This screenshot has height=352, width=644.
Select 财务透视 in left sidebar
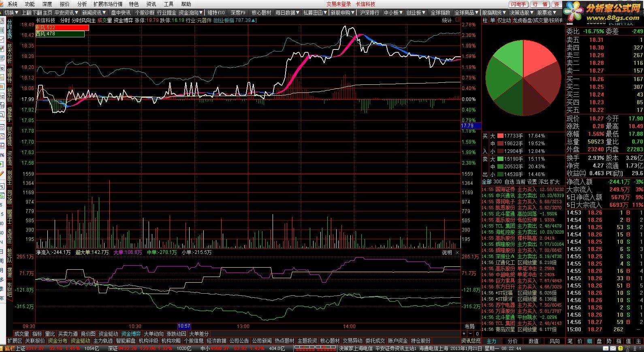(9, 136)
